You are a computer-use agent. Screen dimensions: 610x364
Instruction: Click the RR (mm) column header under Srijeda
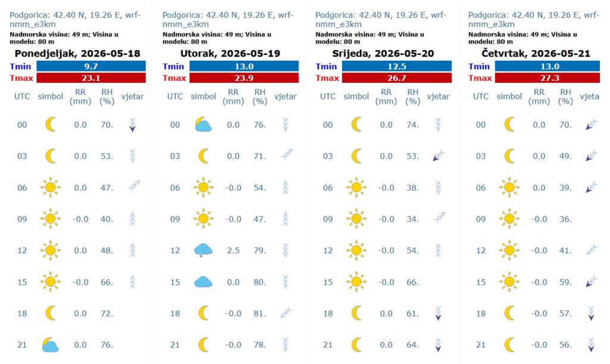pos(386,97)
